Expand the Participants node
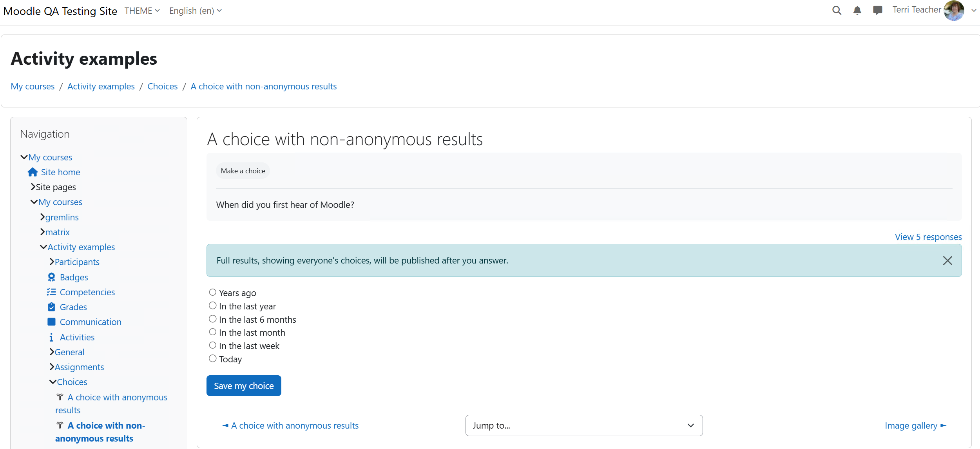The image size is (980, 449). coord(52,262)
